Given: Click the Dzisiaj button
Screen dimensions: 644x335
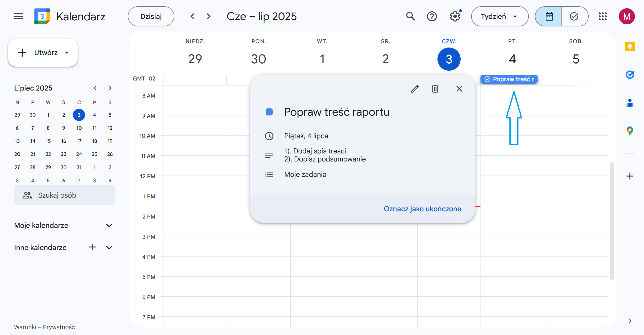Looking at the screenshot, I should click(x=151, y=16).
